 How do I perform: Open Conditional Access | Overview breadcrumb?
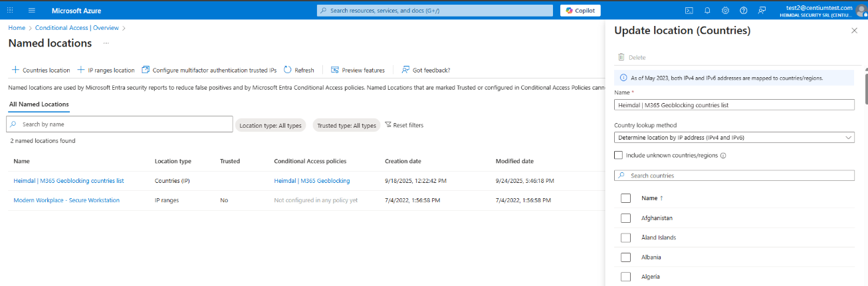(x=77, y=28)
